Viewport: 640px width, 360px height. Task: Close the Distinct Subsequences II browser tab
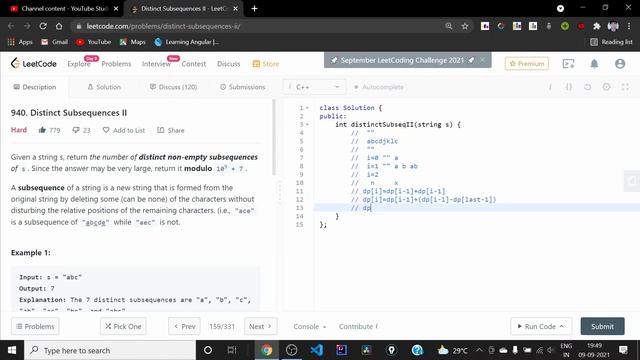click(x=236, y=9)
